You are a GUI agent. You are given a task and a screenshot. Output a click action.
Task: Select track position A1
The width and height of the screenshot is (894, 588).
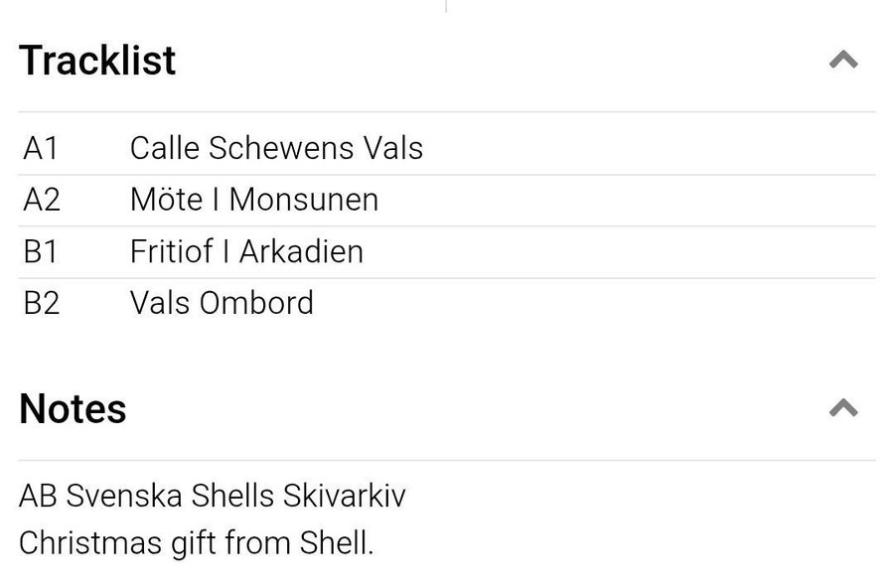click(x=42, y=148)
